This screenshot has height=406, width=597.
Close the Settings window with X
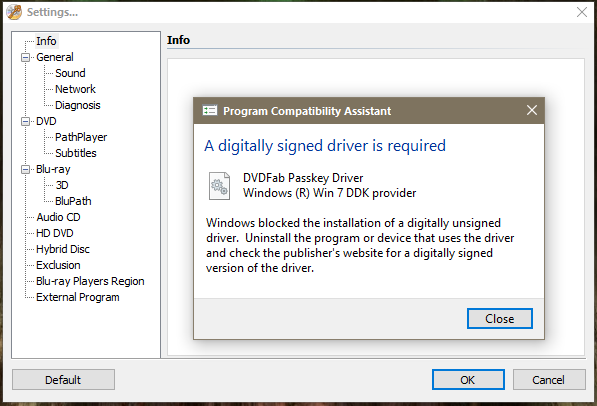[581, 12]
